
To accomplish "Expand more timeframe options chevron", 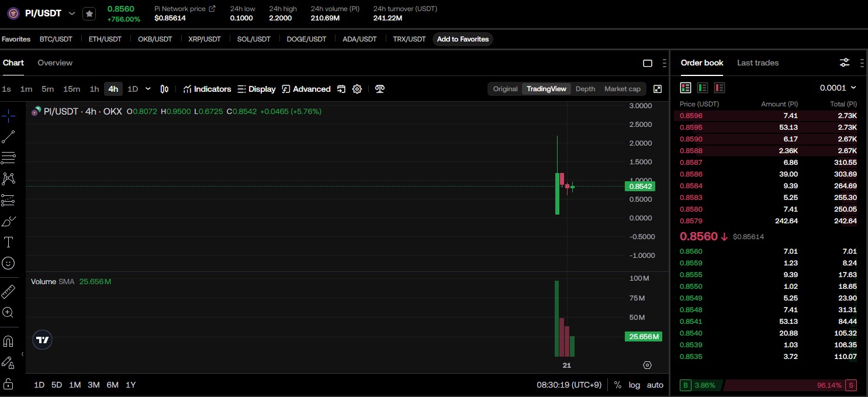I will (x=148, y=89).
